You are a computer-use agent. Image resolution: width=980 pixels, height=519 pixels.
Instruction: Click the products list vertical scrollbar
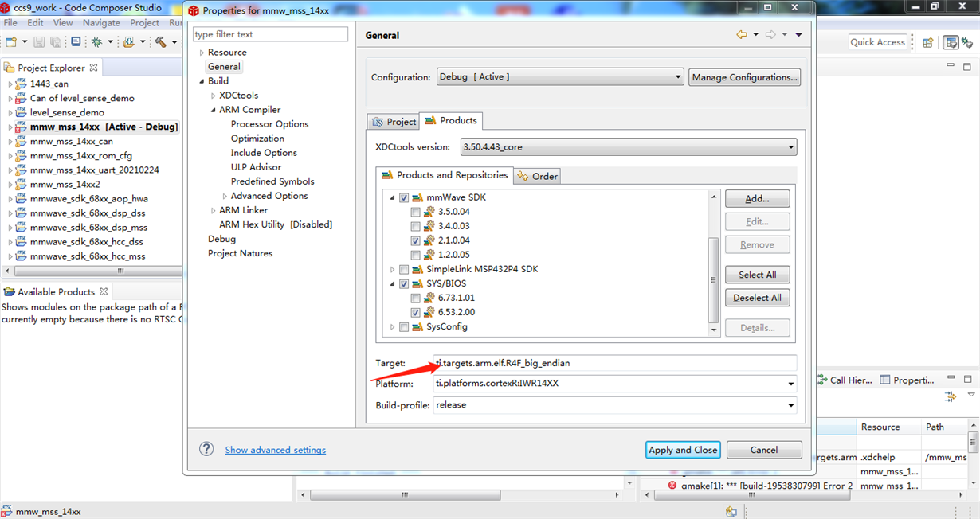[x=713, y=279]
